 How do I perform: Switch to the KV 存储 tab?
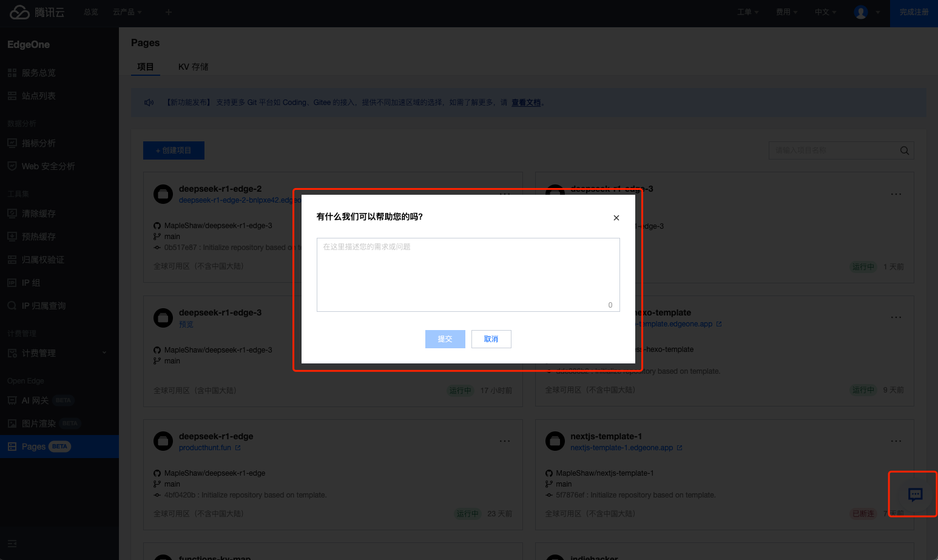click(x=193, y=67)
